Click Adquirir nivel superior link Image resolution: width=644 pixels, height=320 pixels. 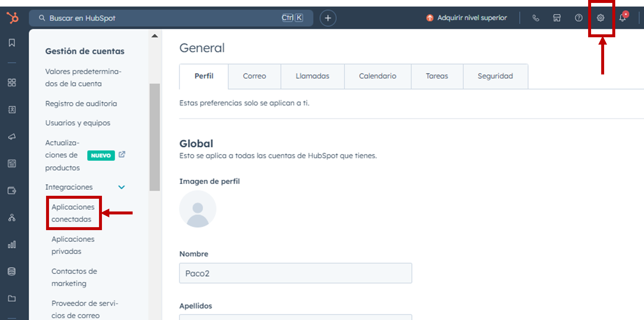coord(471,18)
